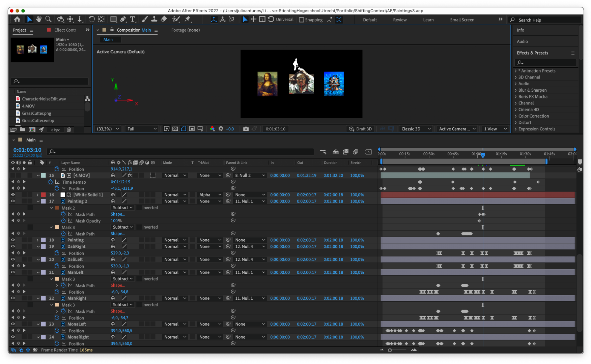Select the Brush tool
The image size is (591, 364).
tap(145, 19)
